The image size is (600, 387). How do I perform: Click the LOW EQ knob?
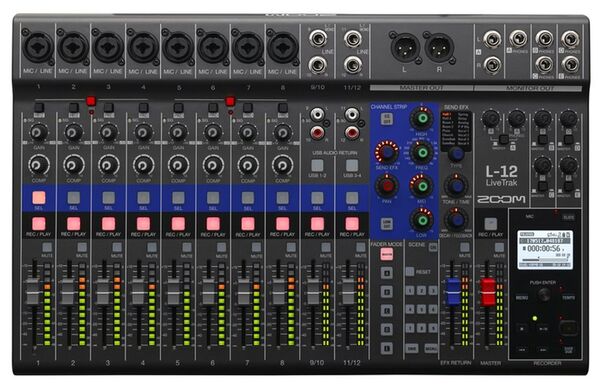point(422,220)
